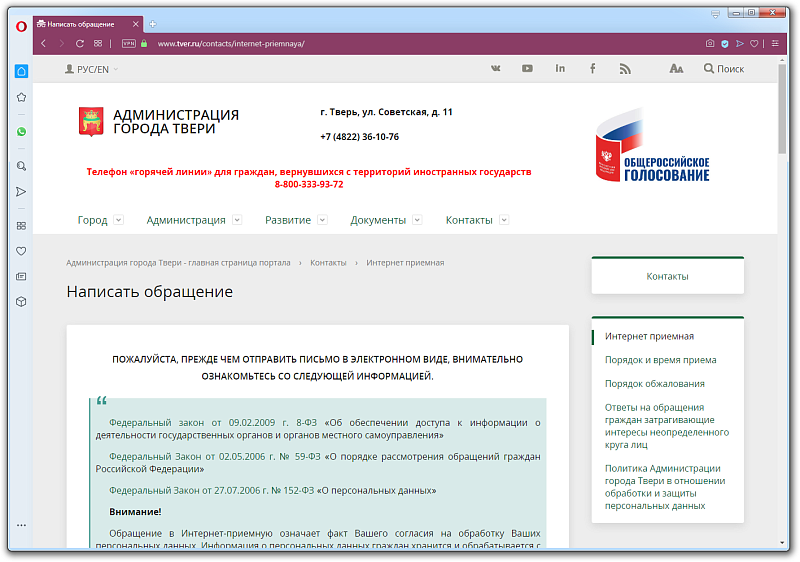
Task: Open the RSS feed icon
Action: [x=625, y=68]
